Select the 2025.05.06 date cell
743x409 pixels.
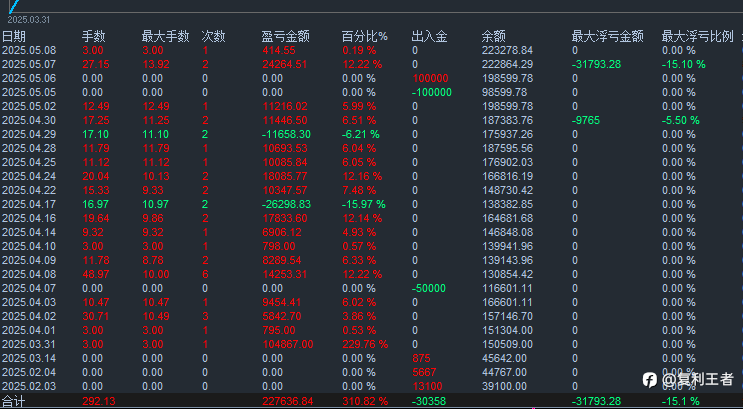coord(29,79)
